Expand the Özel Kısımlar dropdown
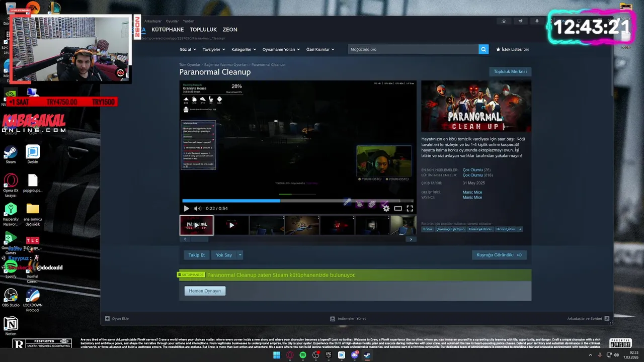 pos(320,49)
